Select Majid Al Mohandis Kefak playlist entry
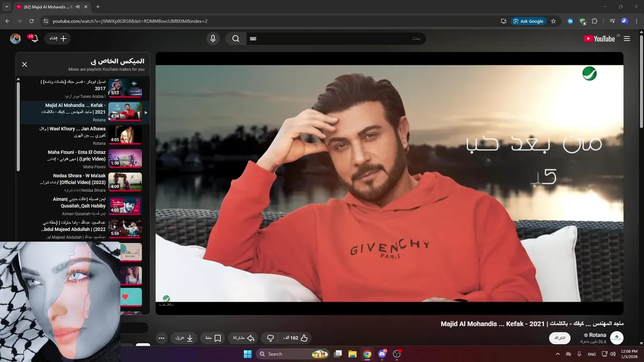The height and width of the screenshot is (362, 644). [x=85, y=113]
